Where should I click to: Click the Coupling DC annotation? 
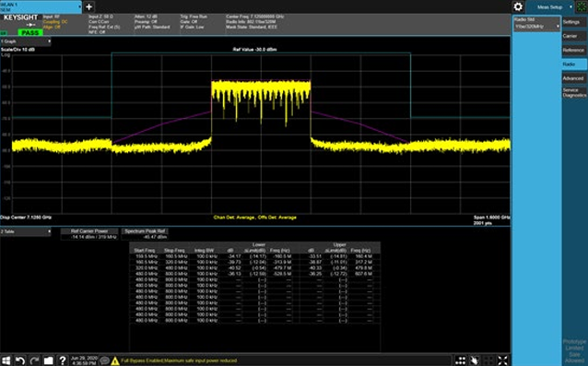(x=55, y=22)
